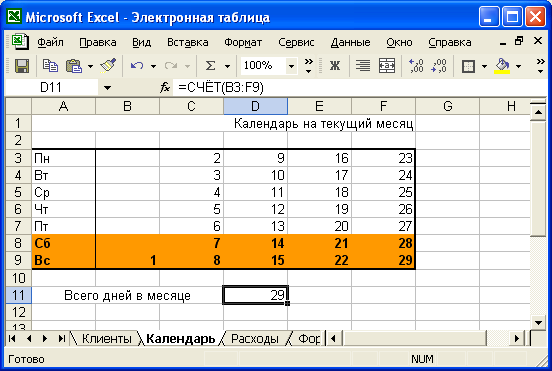Screen dimensions: 552x371
Task: Click the horizontal scrollbar right arrow
Action: coord(516,339)
